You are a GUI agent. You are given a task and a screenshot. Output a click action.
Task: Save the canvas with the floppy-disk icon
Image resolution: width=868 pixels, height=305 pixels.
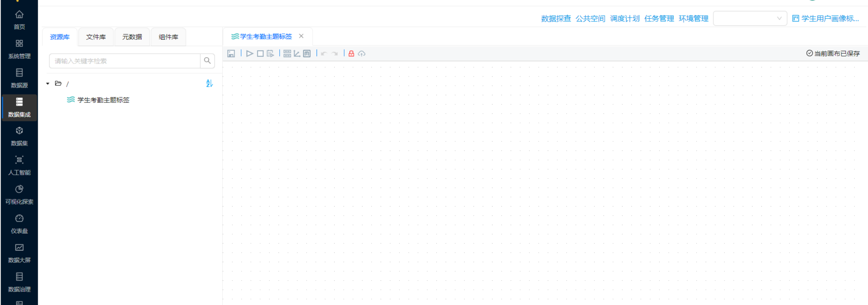tap(231, 54)
